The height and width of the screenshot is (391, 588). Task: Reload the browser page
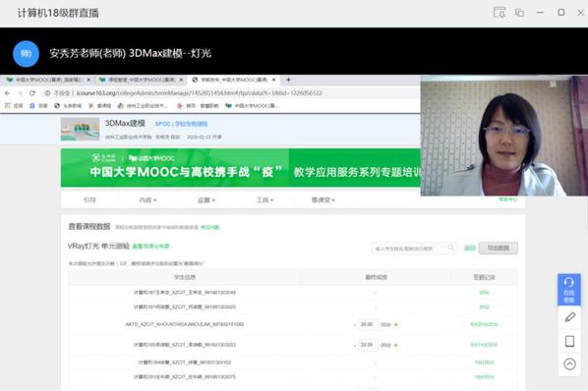tap(32, 93)
